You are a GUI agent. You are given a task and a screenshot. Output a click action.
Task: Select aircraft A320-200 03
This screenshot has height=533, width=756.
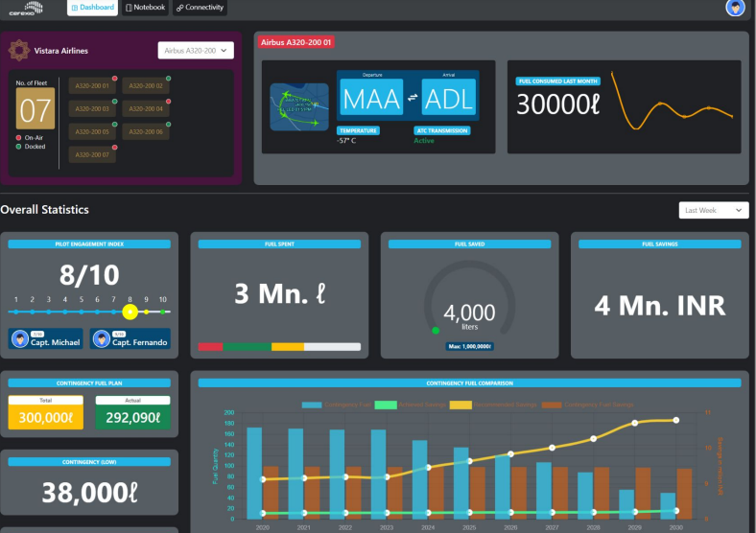point(92,109)
